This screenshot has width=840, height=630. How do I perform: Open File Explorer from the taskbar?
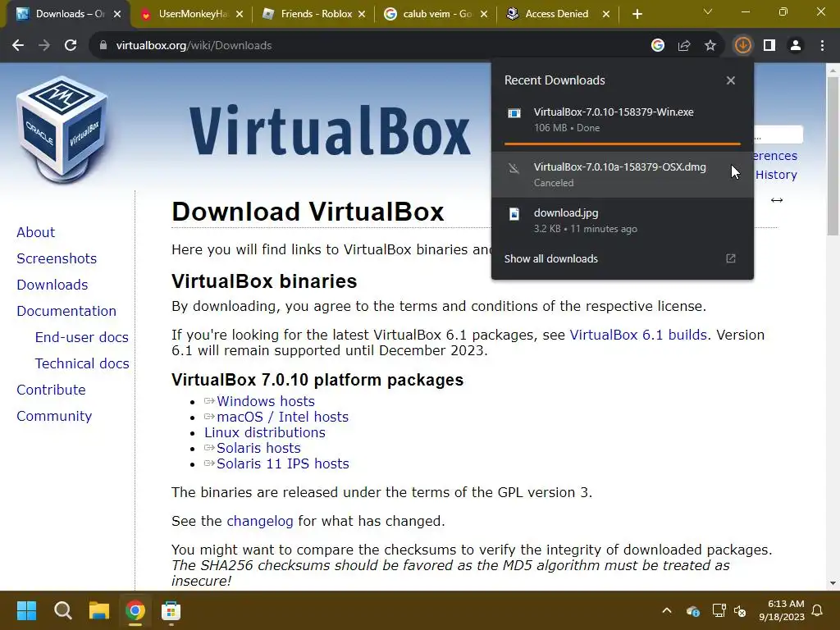point(99,610)
